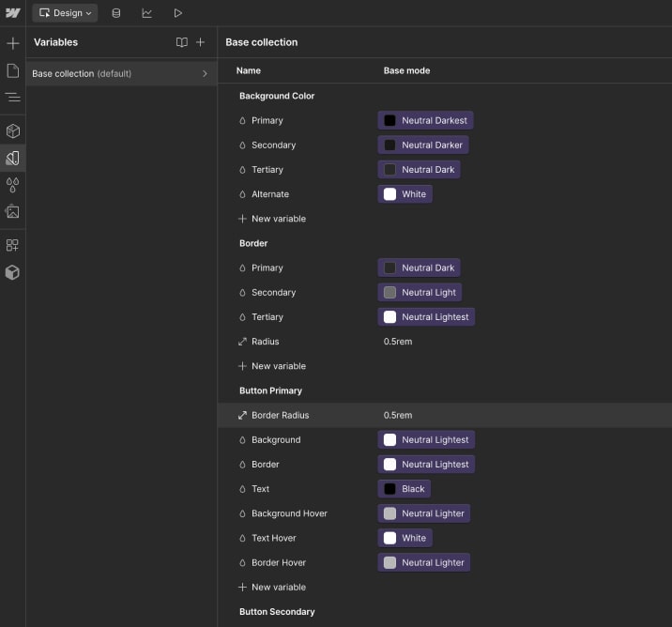The height and width of the screenshot is (627, 672).
Task: Open Neutral Light color chip
Action: pos(420,292)
